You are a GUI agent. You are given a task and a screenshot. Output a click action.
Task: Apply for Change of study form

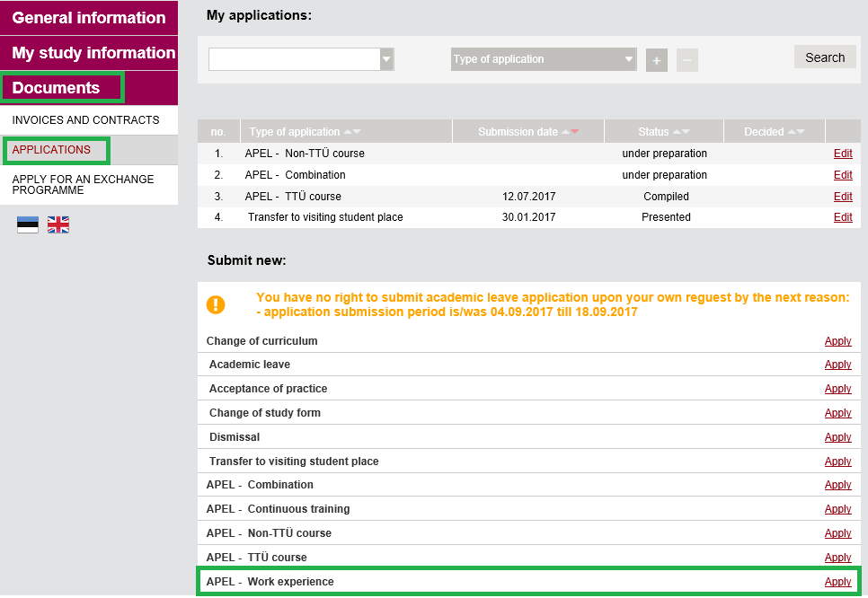(x=837, y=413)
